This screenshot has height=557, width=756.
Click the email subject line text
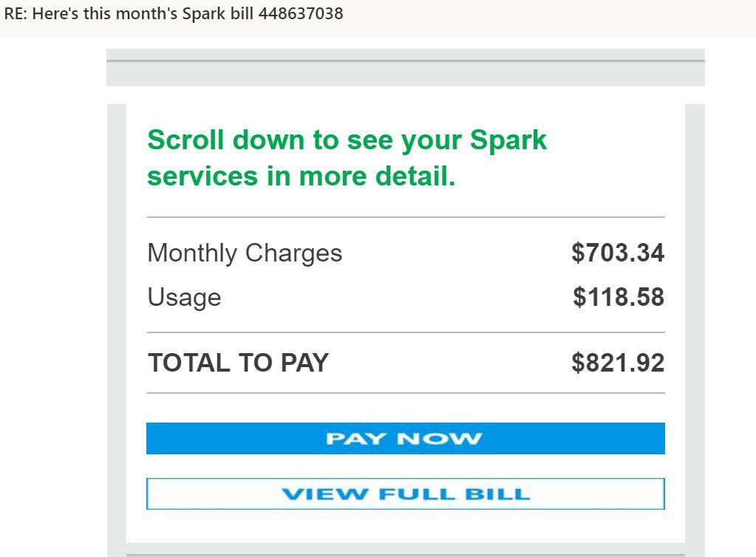pos(174,13)
